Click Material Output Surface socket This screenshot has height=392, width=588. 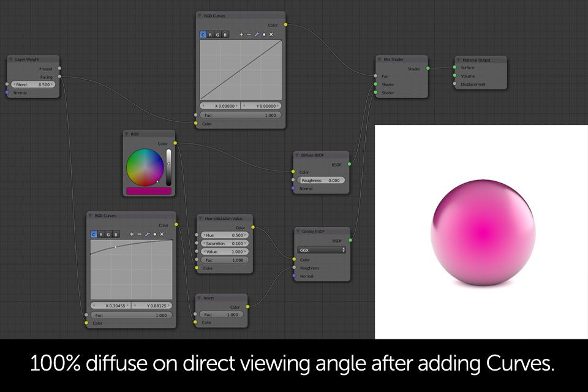point(454,67)
